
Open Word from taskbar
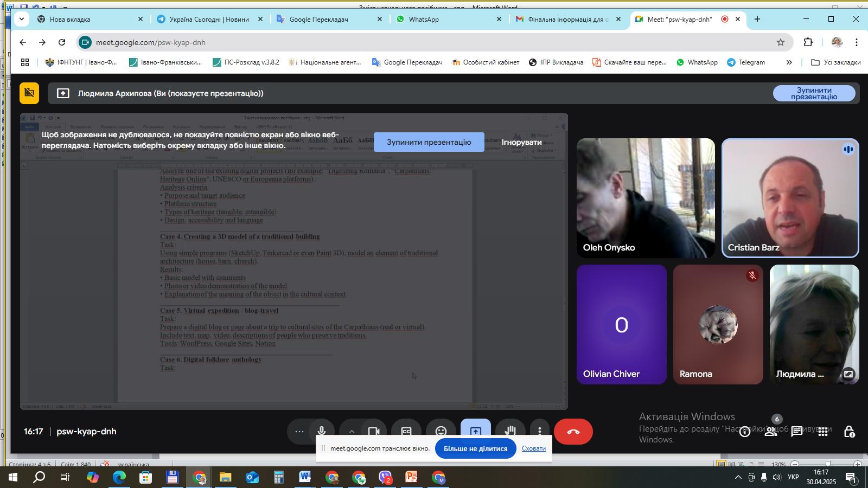[x=305, y=478]
